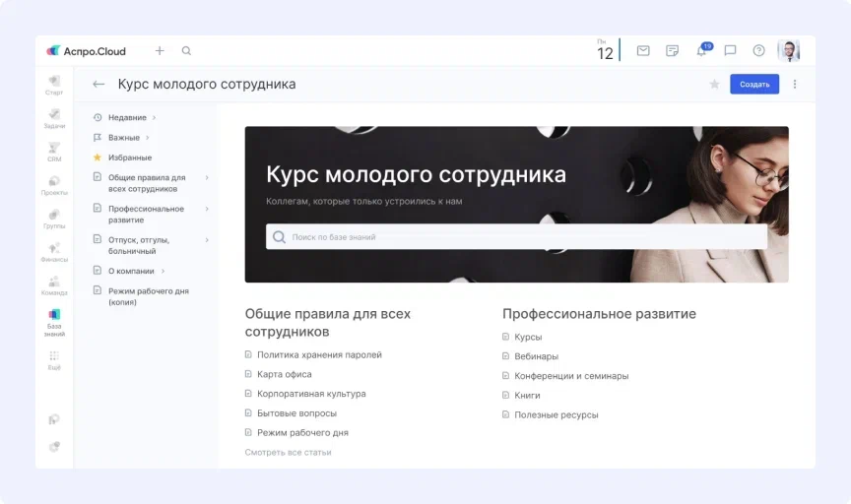Viewport: 851px width, 504px height.
Task: Open Корпоративная культура article
Action: point(311,394)
